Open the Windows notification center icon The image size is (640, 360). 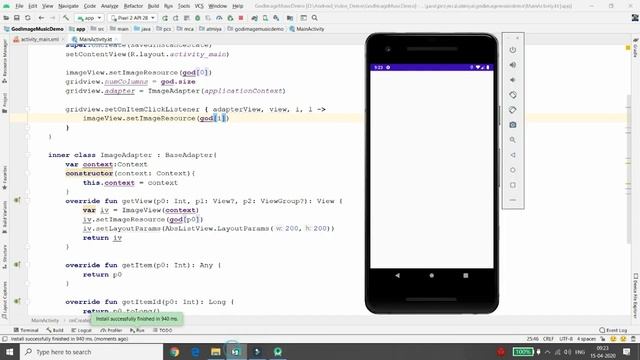(627, 352)
